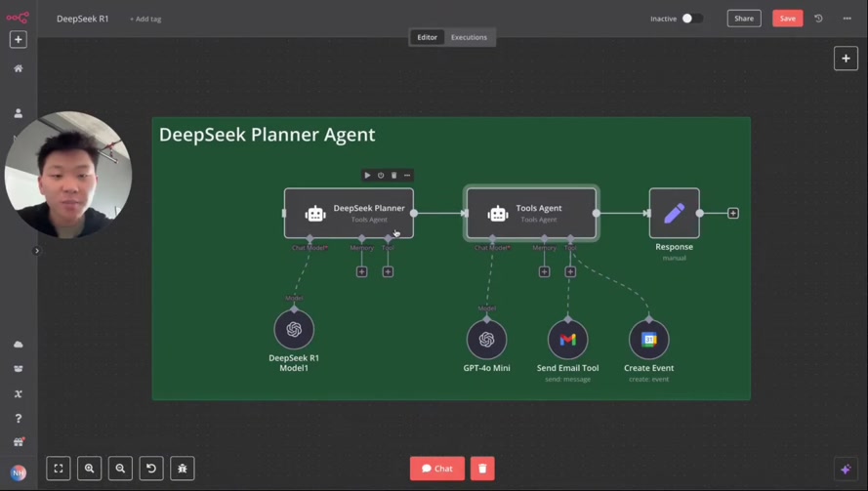Clear execution data with trash button
The width and height of the screenshot is (868, 491).
tap(482, 469)
